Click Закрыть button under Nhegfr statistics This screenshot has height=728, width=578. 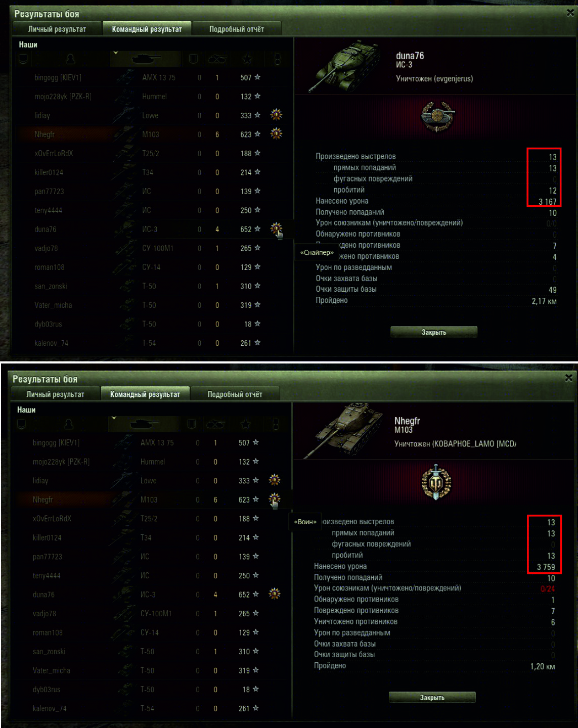pyautogui.click(x=432, y=697)
